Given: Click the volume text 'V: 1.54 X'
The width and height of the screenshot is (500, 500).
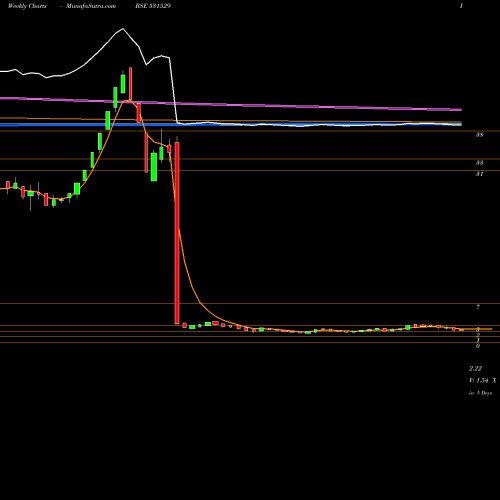Looking at the screenshot, I should 483,380.
